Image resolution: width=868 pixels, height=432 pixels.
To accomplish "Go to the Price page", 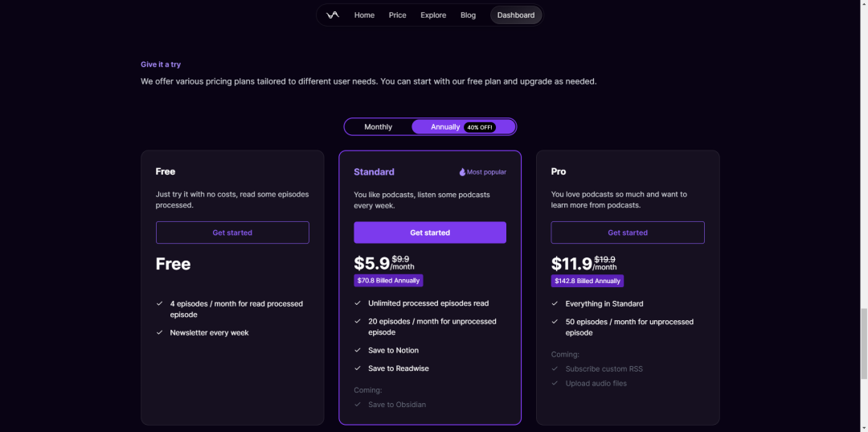I will (398, 15).
